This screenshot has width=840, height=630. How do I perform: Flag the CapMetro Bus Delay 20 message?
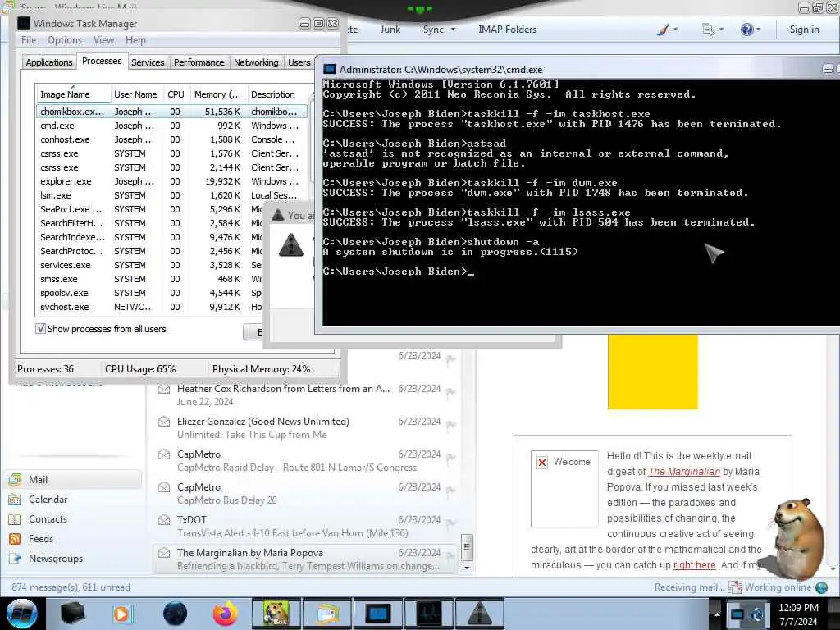451,491
